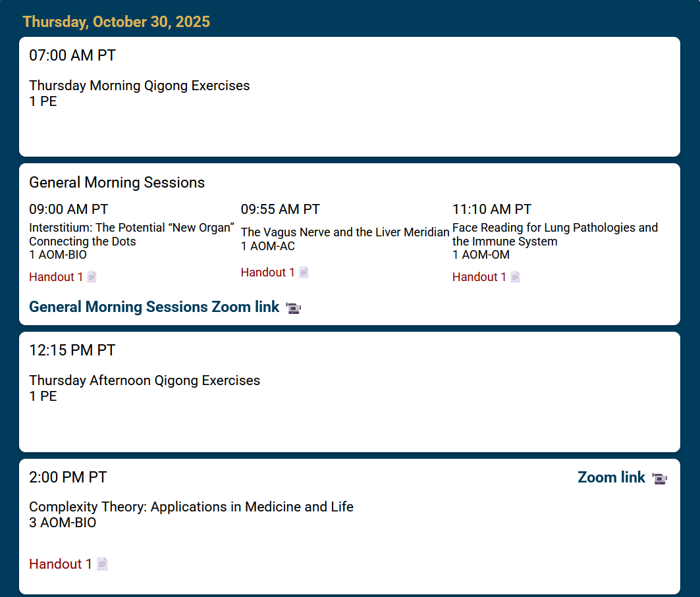Viewport: 700px width, 597px height.
Task: Click document icon beside Complexity Theory Handout 1
Action: pyautogui.click(x=102, y=564)
